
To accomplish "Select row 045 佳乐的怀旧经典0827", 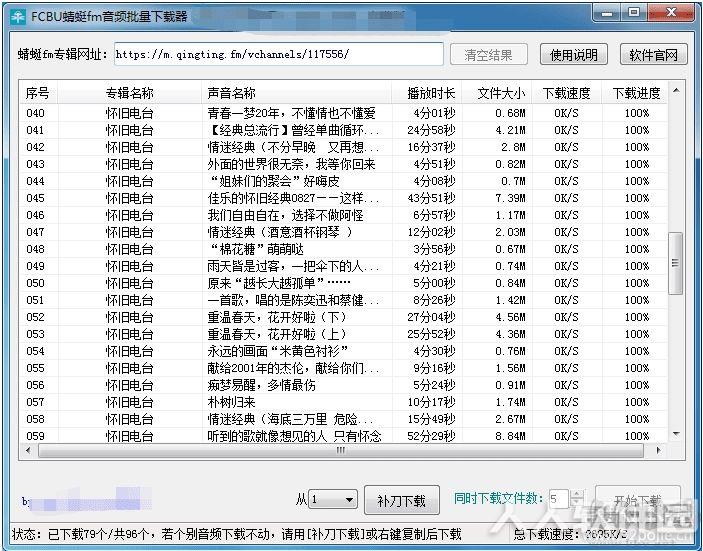I will click(343, 198).
